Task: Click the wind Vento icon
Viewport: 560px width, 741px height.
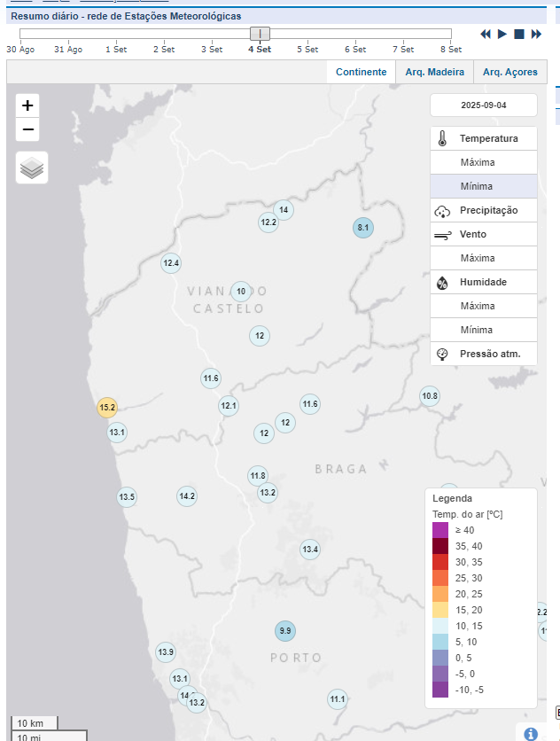Action: [442, 235]
